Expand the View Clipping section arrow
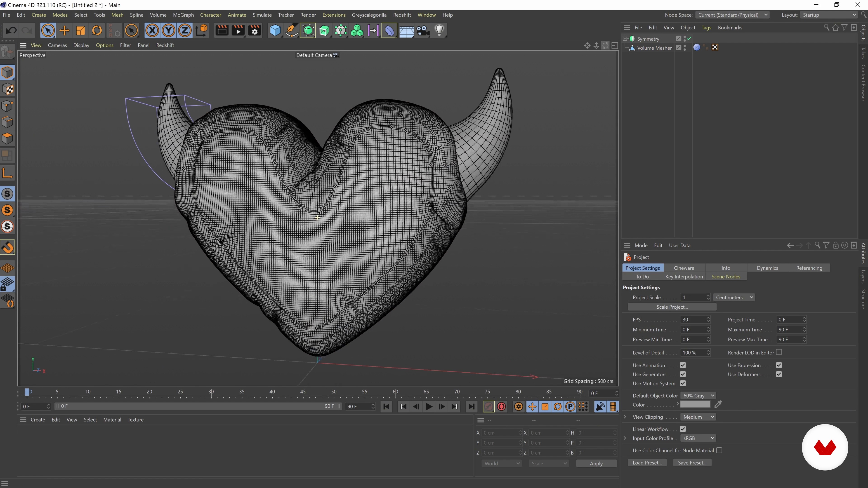This screenshot has width=868, height=488. pyautogui.click(x=625, y=417)
